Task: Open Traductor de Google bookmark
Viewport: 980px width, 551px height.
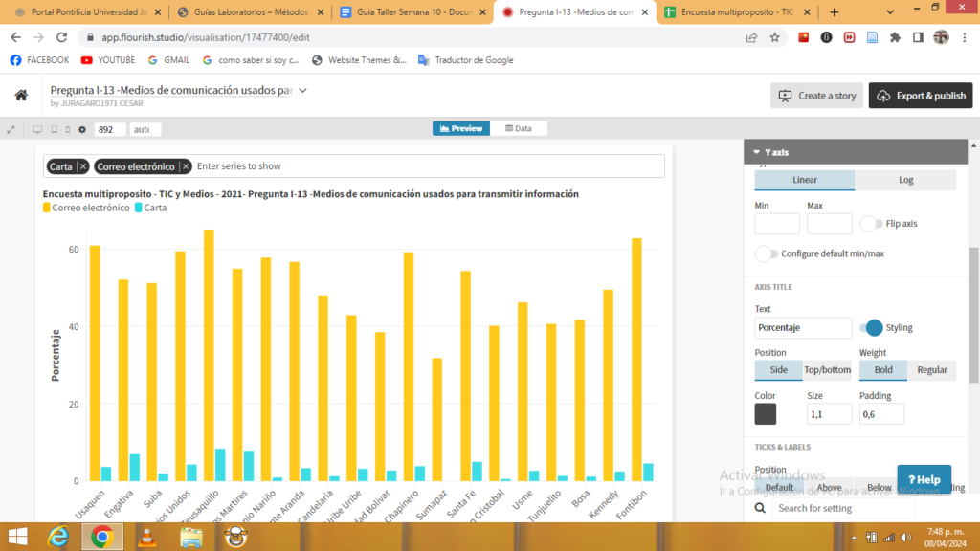Action: click(x=466, y=60)
